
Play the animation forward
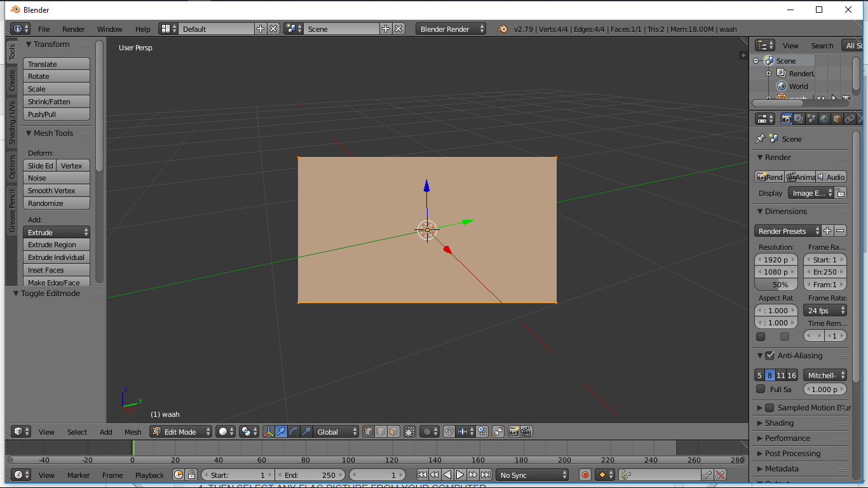pos(460,475)
